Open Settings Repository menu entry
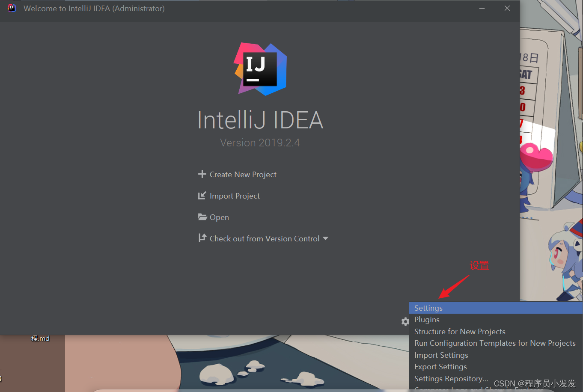The height and width of the screenshot is (392, 583). pos(496,379)
